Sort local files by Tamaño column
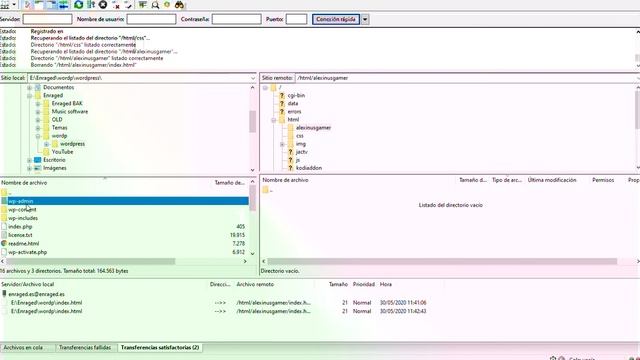 [229, 183]
